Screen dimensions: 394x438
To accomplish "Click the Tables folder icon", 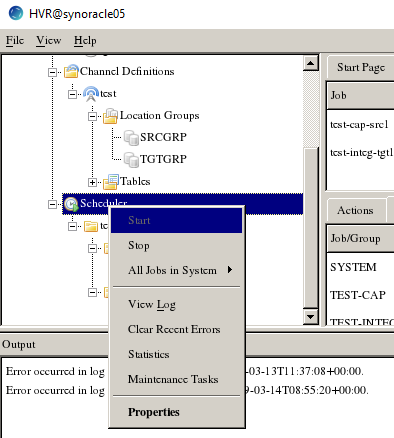I will 111,181.
